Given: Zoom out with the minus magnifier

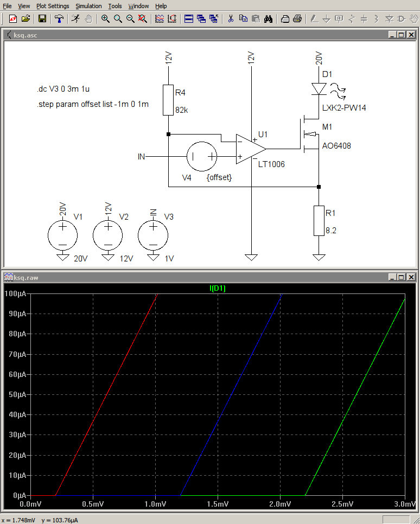Looking at the screenshot, I should 130,18.
